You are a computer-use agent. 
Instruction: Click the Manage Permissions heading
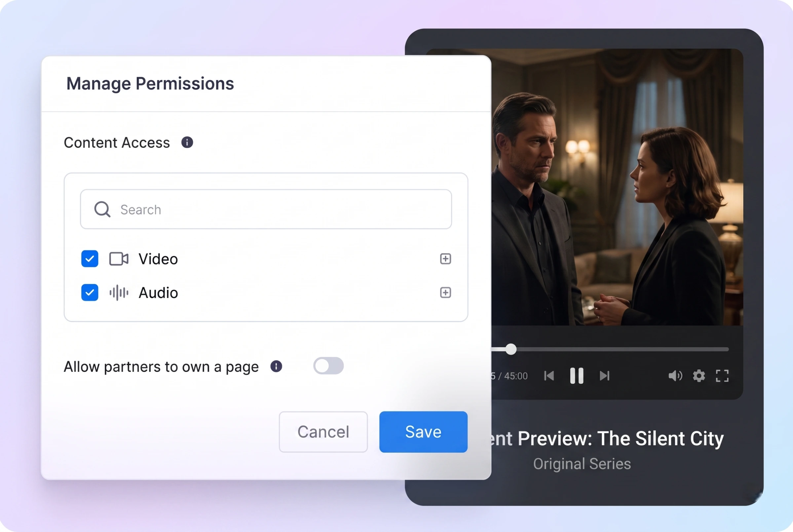150,84
